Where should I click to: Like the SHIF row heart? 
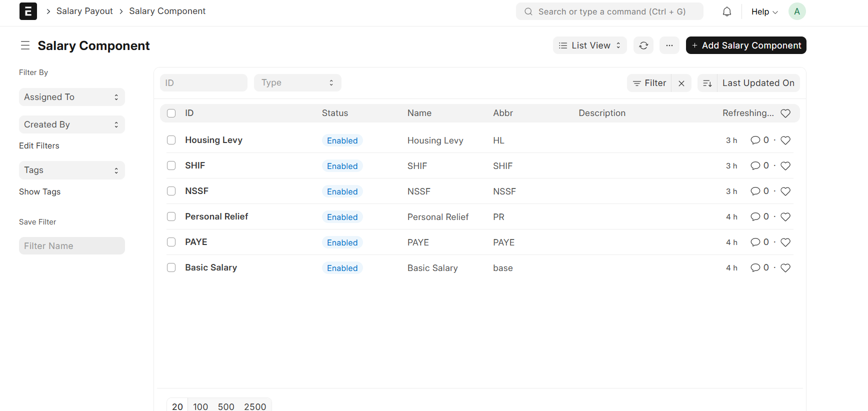click(785, 166)
